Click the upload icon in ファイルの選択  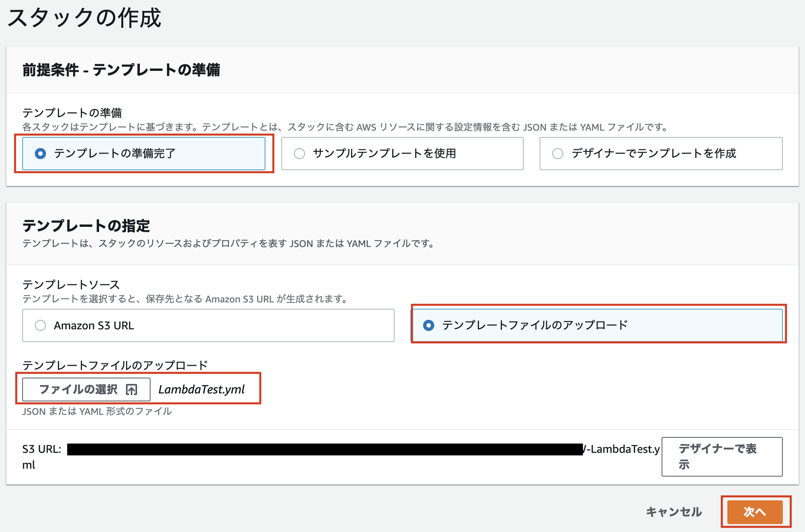coord(132,390)
